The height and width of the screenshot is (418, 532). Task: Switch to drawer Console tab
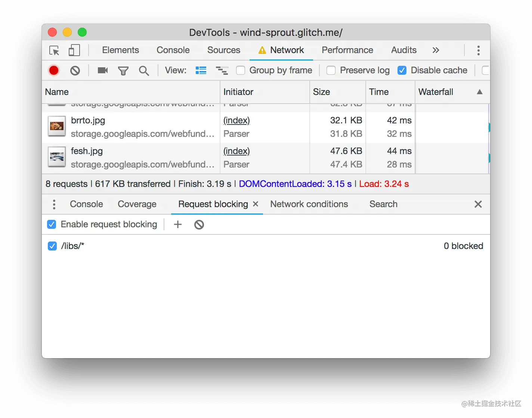click(x=86, y=204)
